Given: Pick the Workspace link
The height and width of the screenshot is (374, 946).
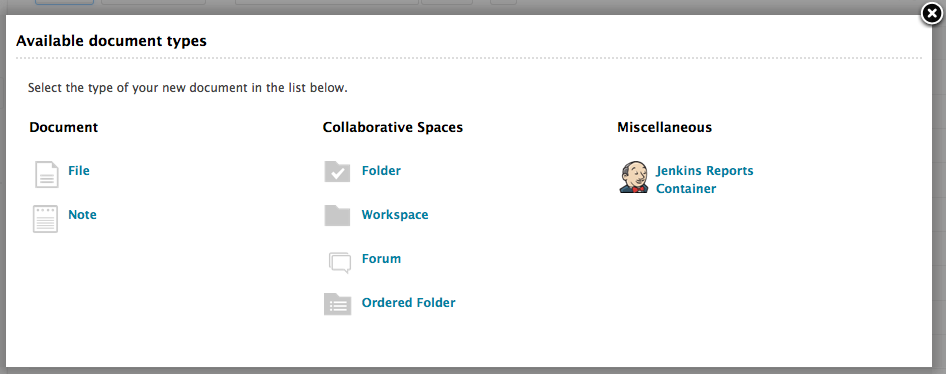Looking at the screenshot, I should (395, 215).
